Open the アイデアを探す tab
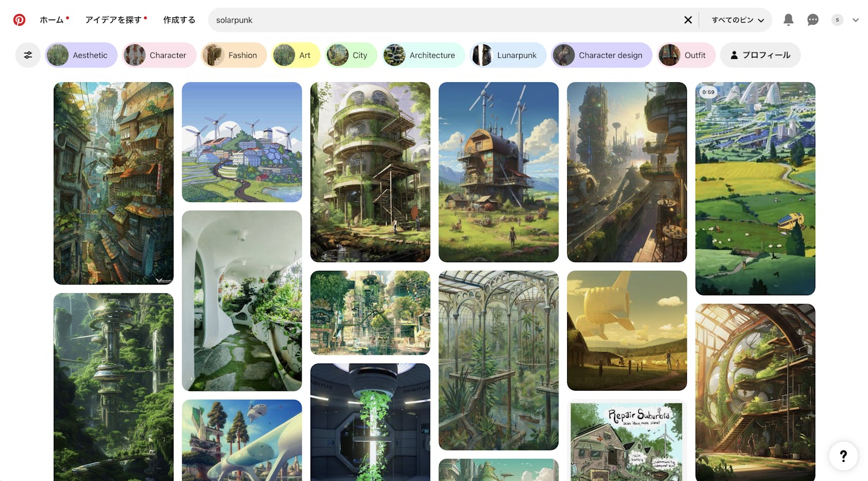Viewport: 868px width, 481px height. click(113, 20)
